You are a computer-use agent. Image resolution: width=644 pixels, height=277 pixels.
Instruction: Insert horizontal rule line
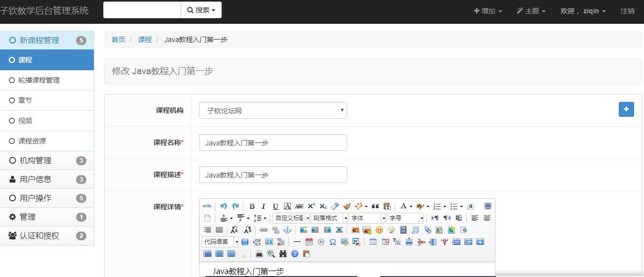point(297,242)
